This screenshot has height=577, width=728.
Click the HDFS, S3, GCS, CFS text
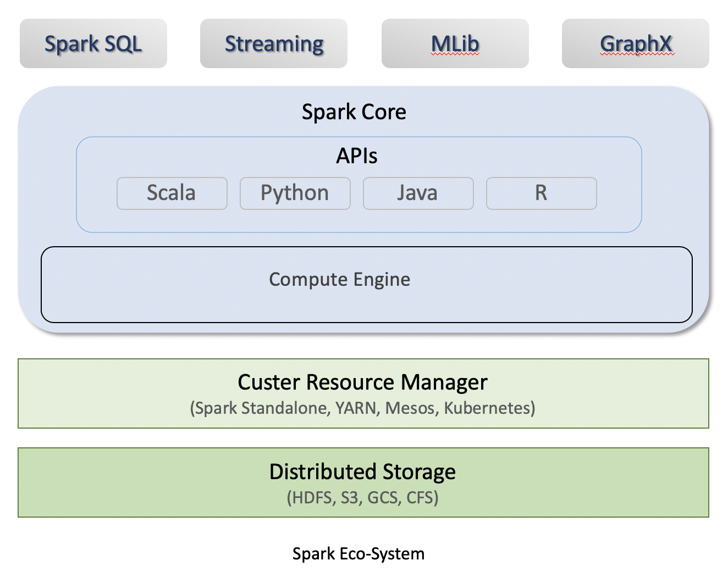pos(363,498)
